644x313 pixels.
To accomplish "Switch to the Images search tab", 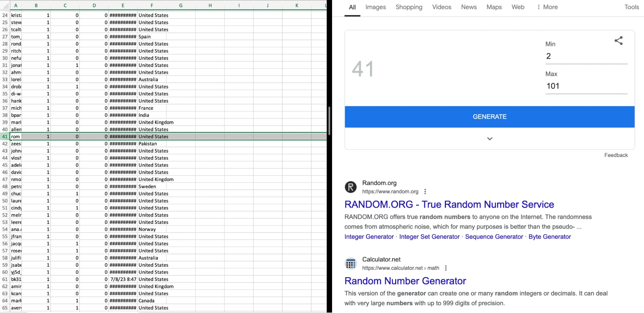I will click(375, 7).
